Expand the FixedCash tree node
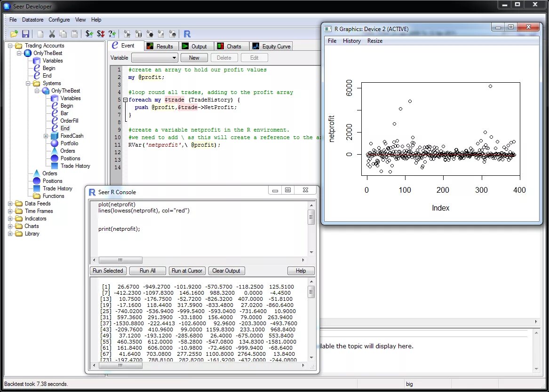This screenshot has height=392, width=549. [x=46, y=136]
